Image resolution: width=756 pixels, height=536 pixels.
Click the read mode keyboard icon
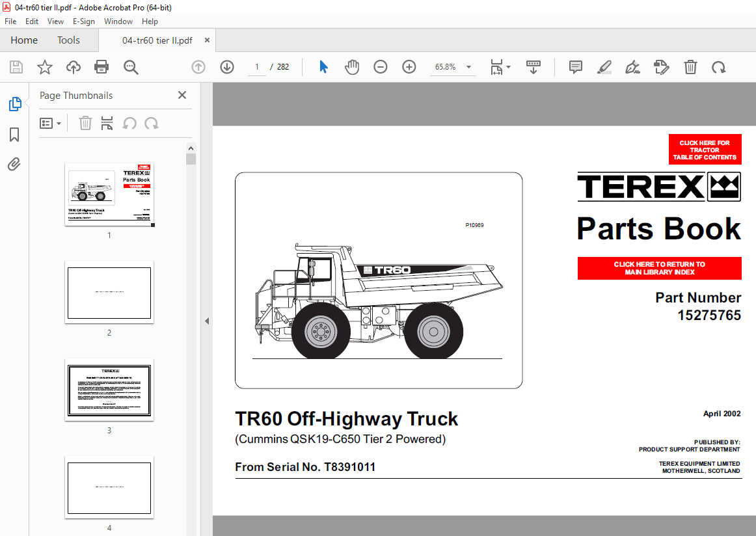(533, 67)
